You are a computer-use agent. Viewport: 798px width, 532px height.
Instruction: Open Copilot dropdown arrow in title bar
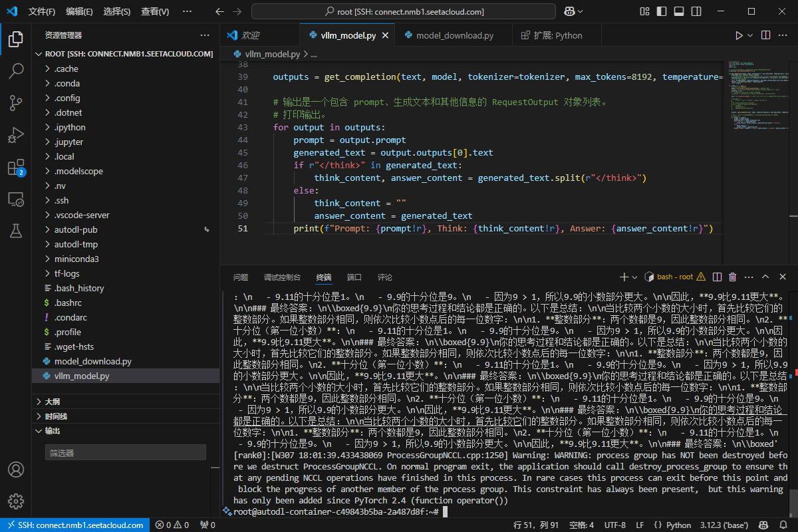[x=581, y=11]
